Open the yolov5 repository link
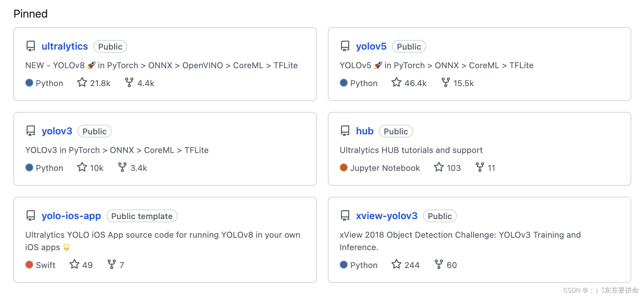This screenshot has width=644, height=297. (x=371, y=46)
